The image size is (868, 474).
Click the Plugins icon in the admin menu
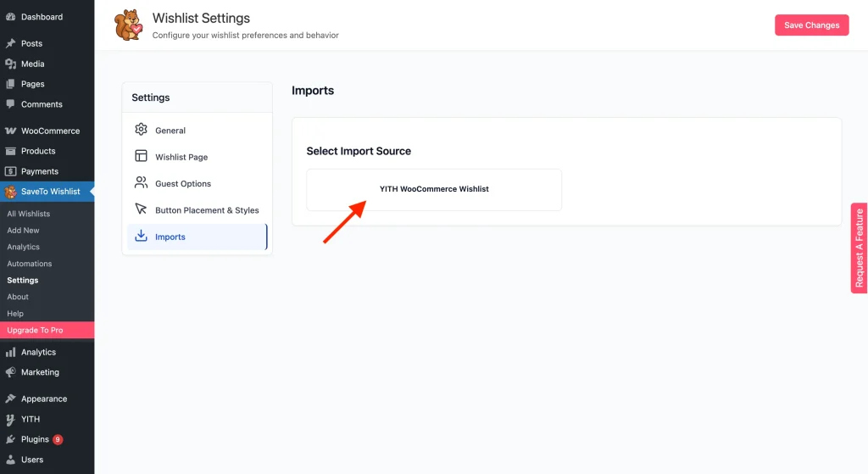click(11, 439)
